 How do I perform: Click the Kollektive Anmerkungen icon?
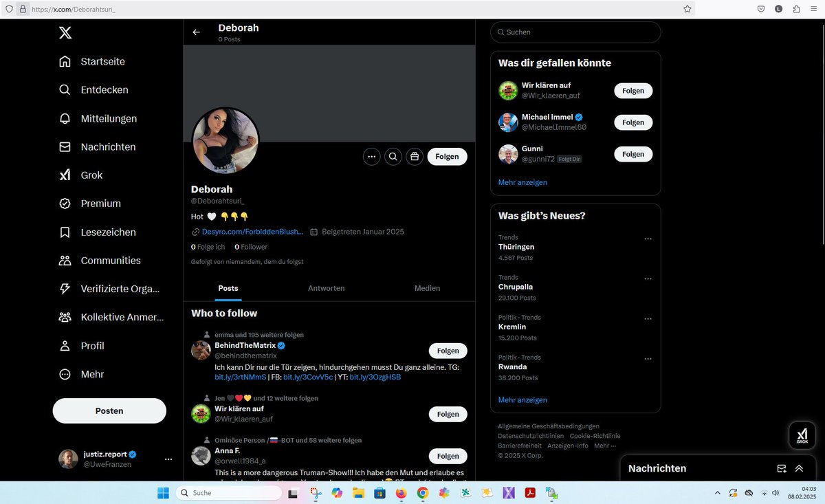65,318
